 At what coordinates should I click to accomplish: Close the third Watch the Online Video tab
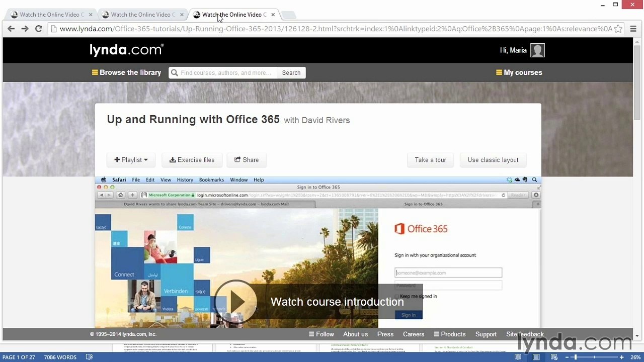273,15
